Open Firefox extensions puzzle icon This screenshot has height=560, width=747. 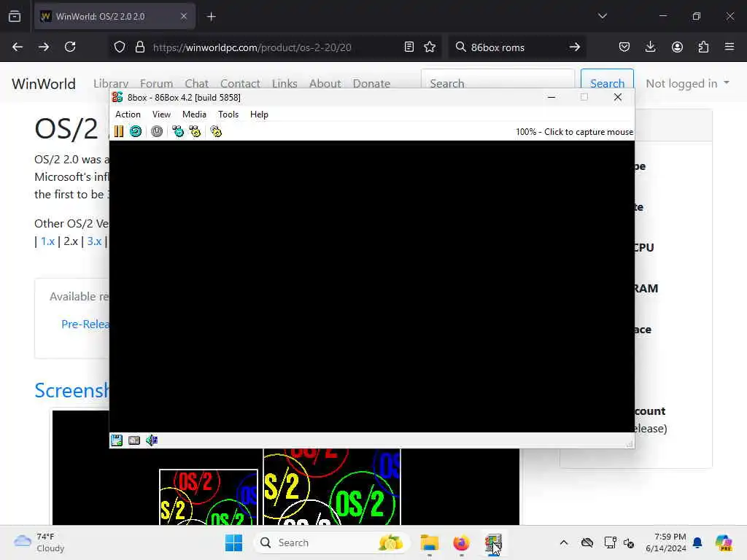[x=703, y=47]
